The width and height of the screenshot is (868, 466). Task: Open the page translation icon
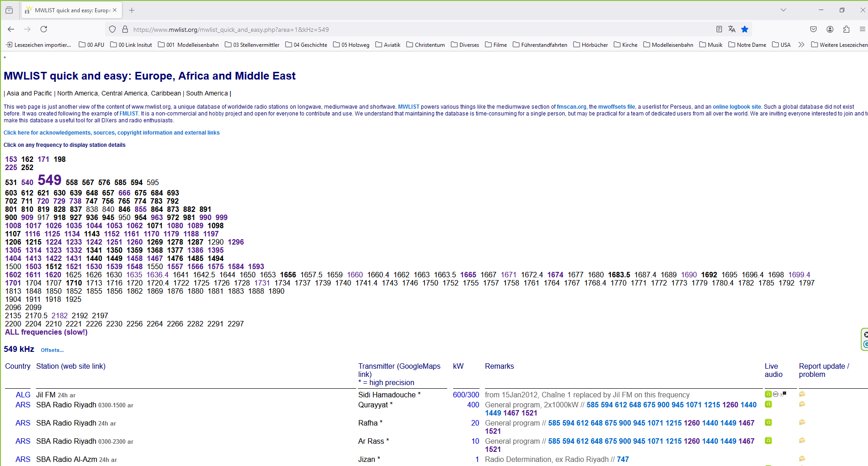(732, 29)
